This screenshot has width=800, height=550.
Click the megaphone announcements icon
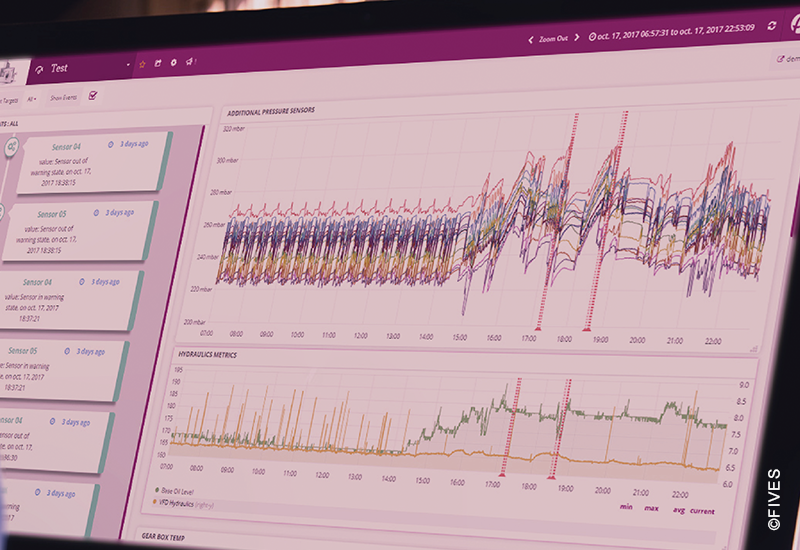click(189, 61)
